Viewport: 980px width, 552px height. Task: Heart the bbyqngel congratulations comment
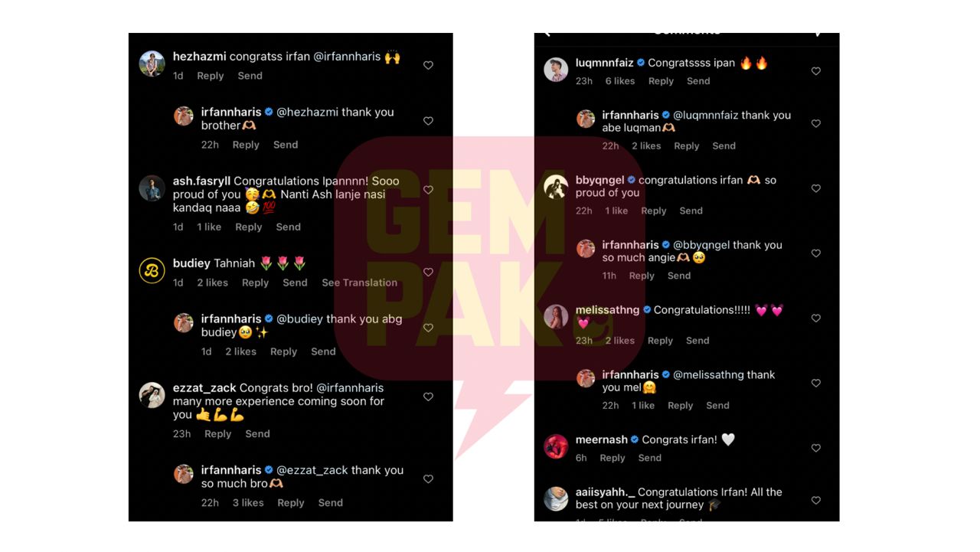(x=815, y=188)
